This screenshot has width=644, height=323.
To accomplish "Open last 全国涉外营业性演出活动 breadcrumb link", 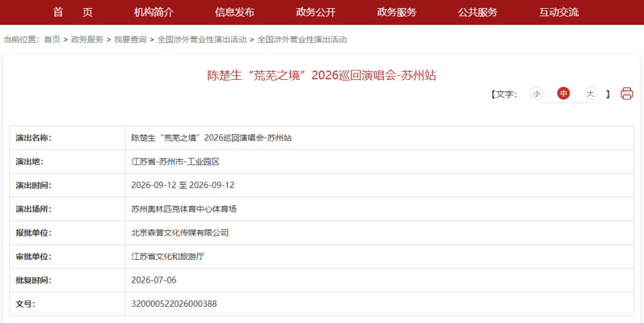I will click(302, 40).
